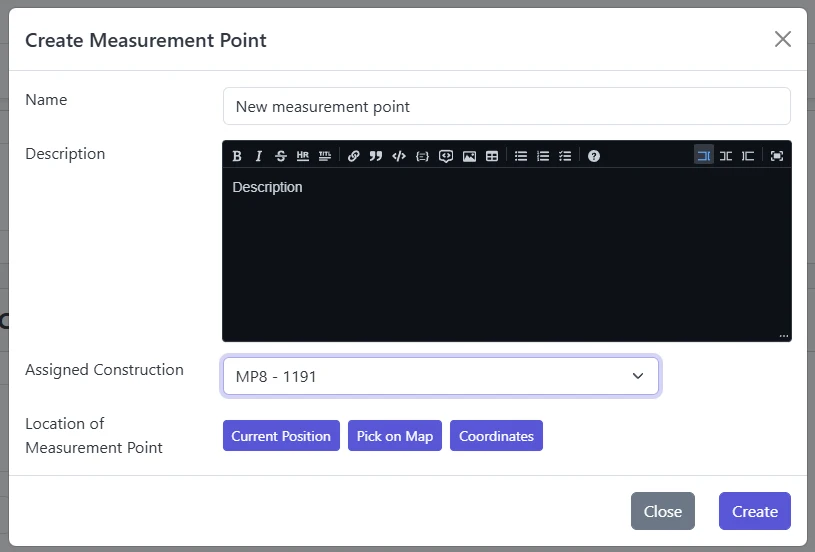Click the gray Close button

[x=663, y=511]
